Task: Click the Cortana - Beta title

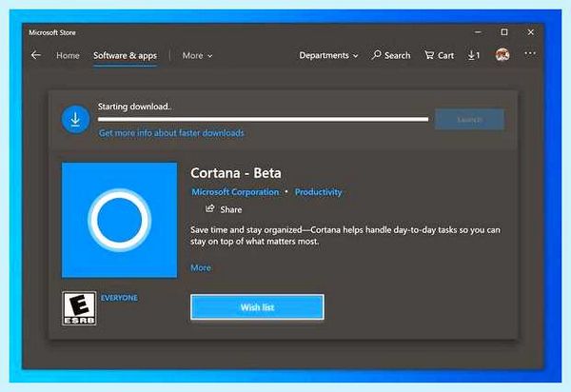Action: click(236, 173)
